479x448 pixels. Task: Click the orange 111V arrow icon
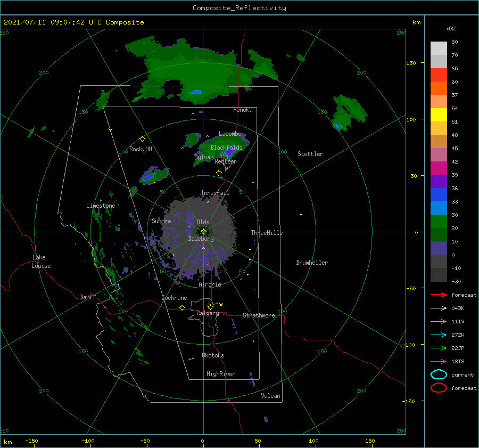[439, 321]
